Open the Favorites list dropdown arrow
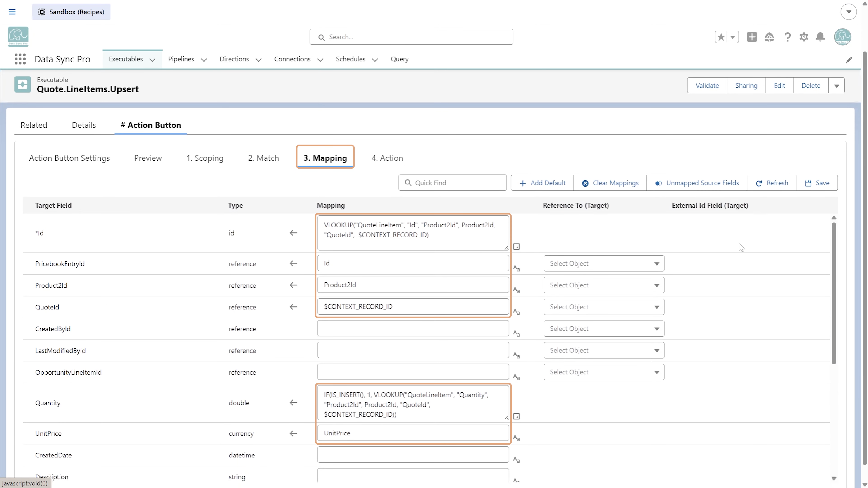 click(732, 37)
